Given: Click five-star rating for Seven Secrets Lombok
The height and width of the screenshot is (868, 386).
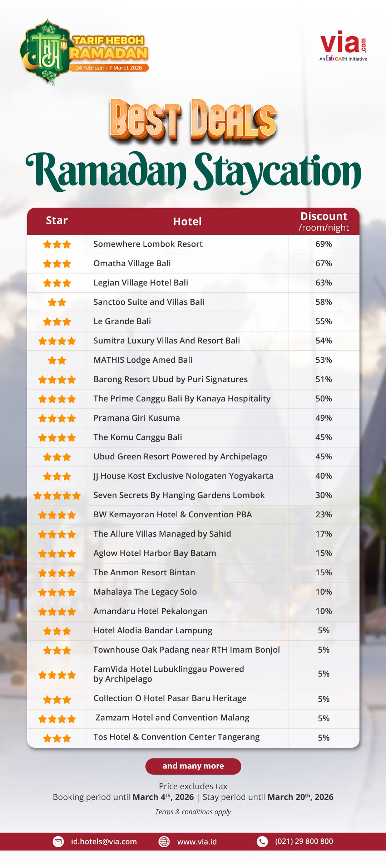Looking at the screenshot, I should tap(57, 496).
